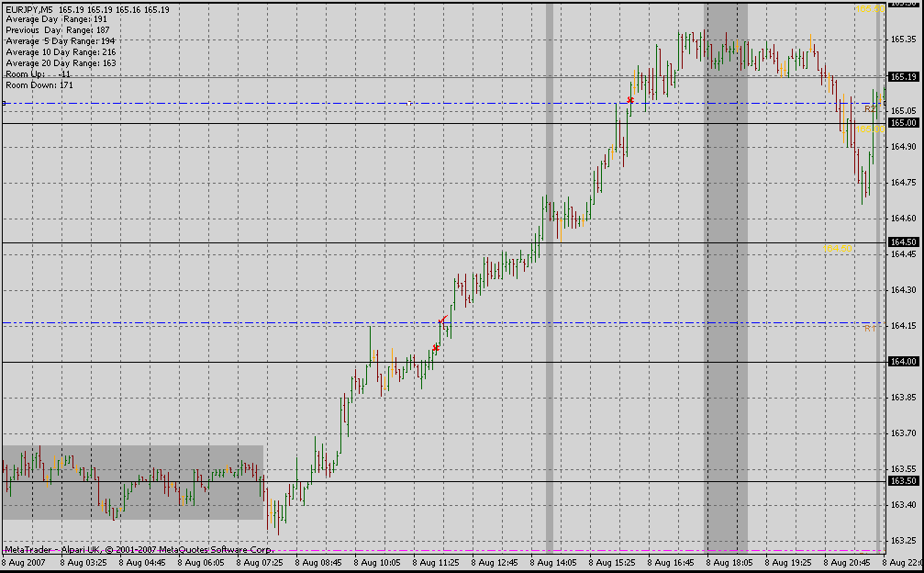Click the EURJPY,M5 symbol title text

(x=28, y=9)
